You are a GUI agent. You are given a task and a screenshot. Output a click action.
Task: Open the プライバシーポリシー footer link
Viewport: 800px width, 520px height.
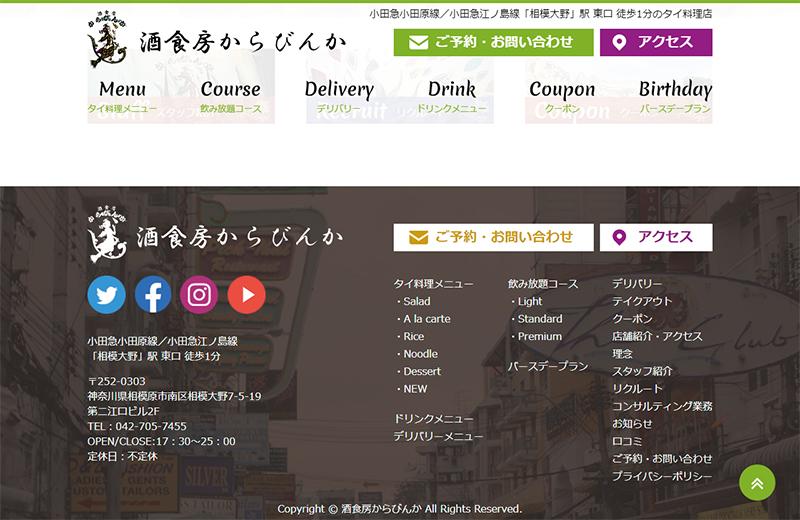pos(662,476)
